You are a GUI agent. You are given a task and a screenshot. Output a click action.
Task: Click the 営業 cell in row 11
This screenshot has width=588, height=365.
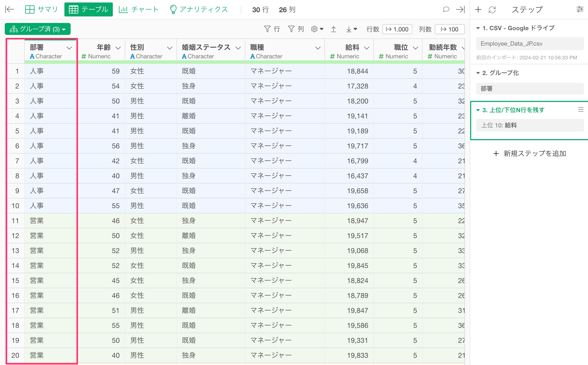coord(50,221)
